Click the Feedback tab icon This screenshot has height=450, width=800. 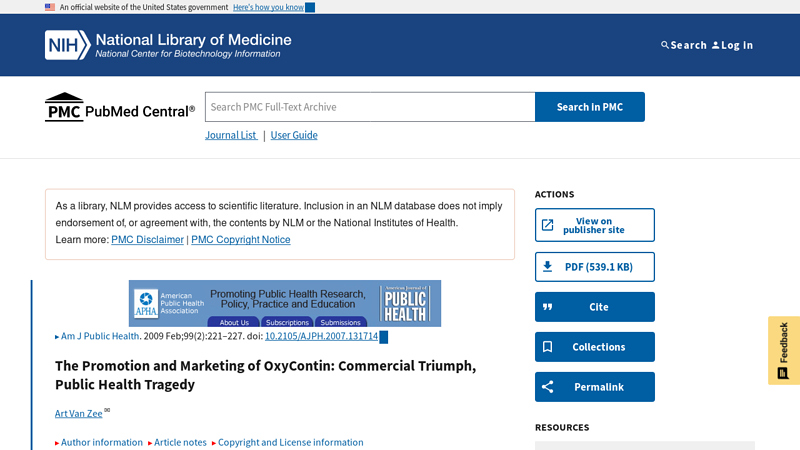click(783, 373)
